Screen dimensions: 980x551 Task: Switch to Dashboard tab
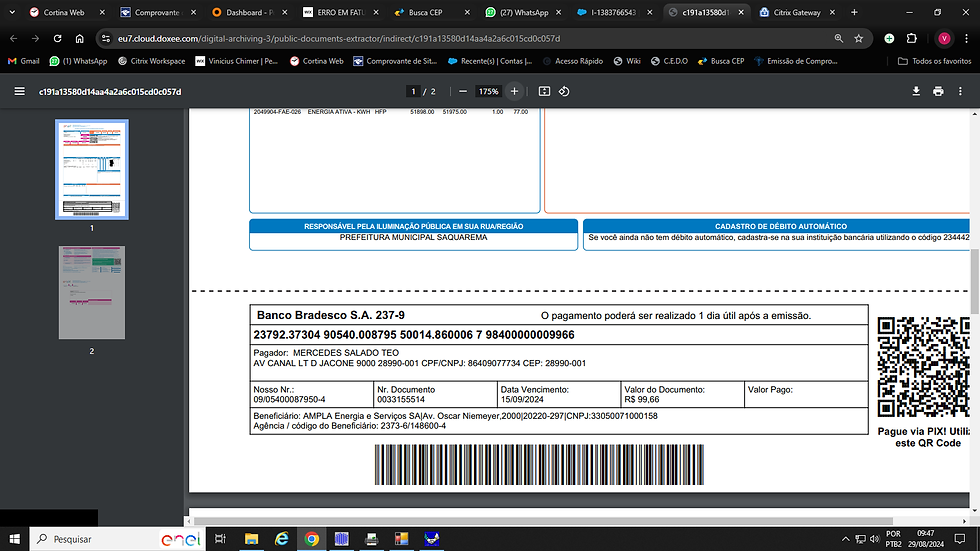pyautogui.click(x=249, y=12)
